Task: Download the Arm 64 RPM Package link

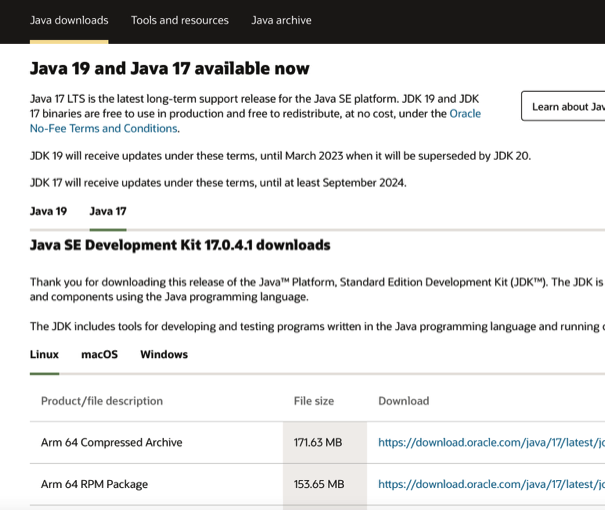Action: [490, 484]
